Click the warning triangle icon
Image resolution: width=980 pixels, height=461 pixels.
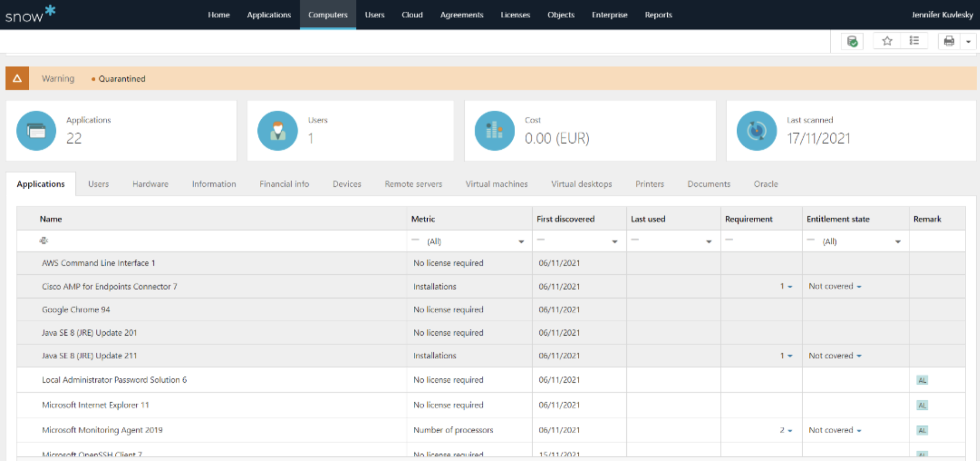[17, 78]
